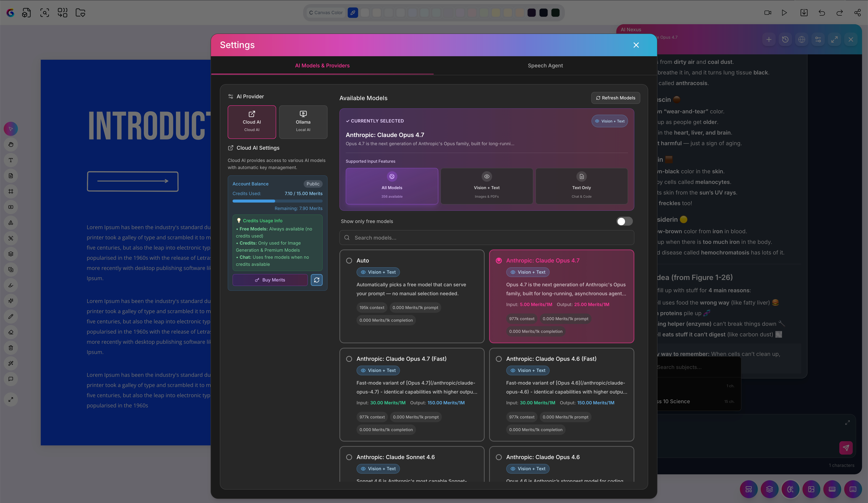Click the undo arrow in top bar
This screenshot has height=503, width=868.
point(822,13)
